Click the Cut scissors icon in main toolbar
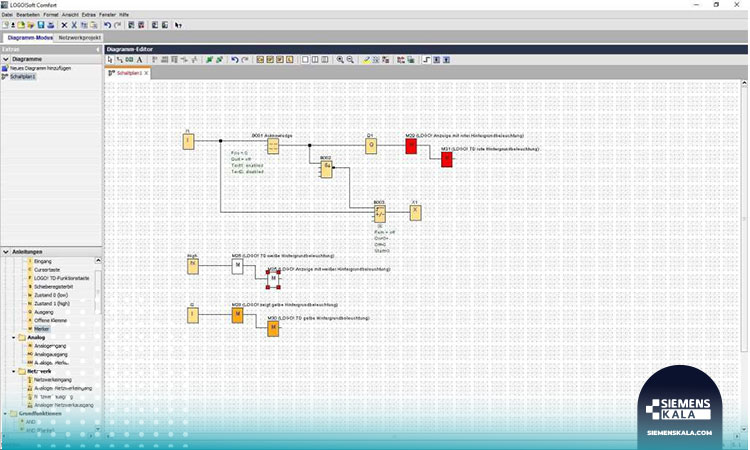This screenshot has height=450, width=750. point(74,25)
